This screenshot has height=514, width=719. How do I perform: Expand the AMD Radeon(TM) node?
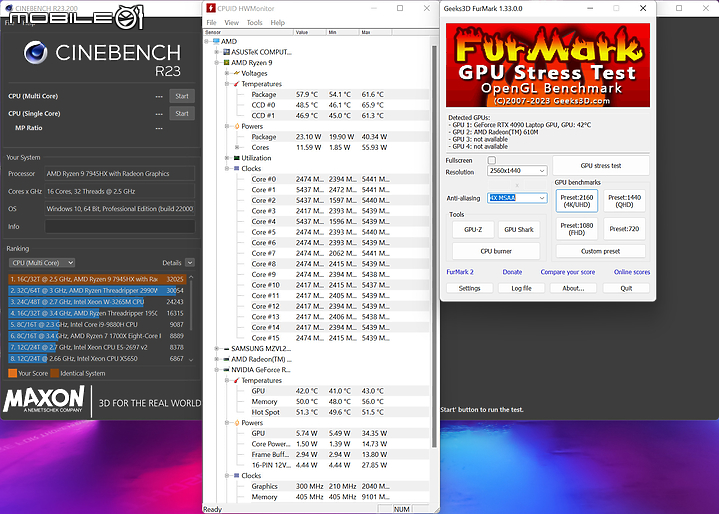click(217, 359)
